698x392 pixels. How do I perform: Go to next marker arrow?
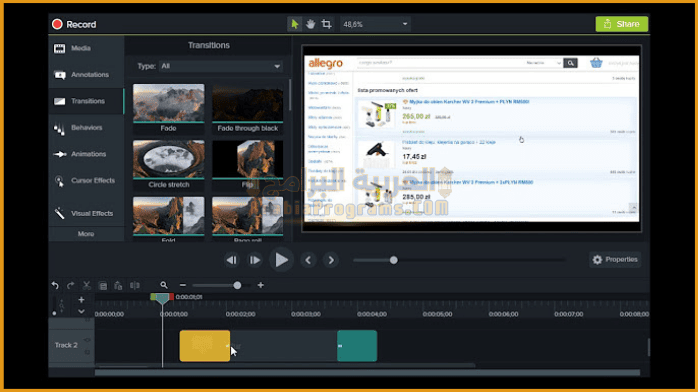[x=331, y=260]
